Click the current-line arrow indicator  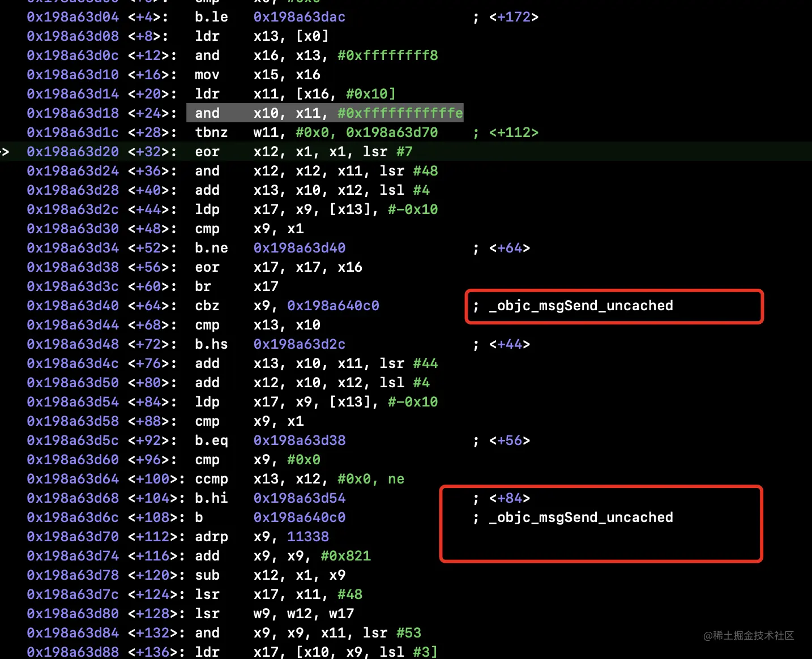5,152
